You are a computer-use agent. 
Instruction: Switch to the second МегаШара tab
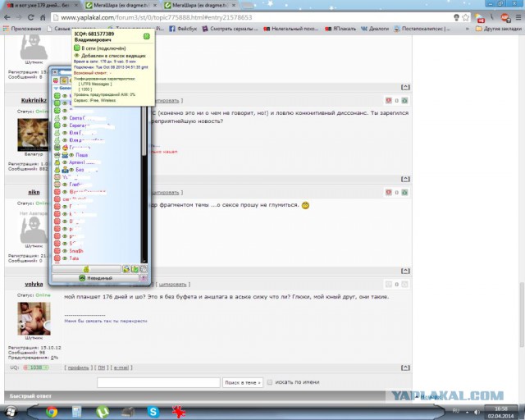click(121, 6)
